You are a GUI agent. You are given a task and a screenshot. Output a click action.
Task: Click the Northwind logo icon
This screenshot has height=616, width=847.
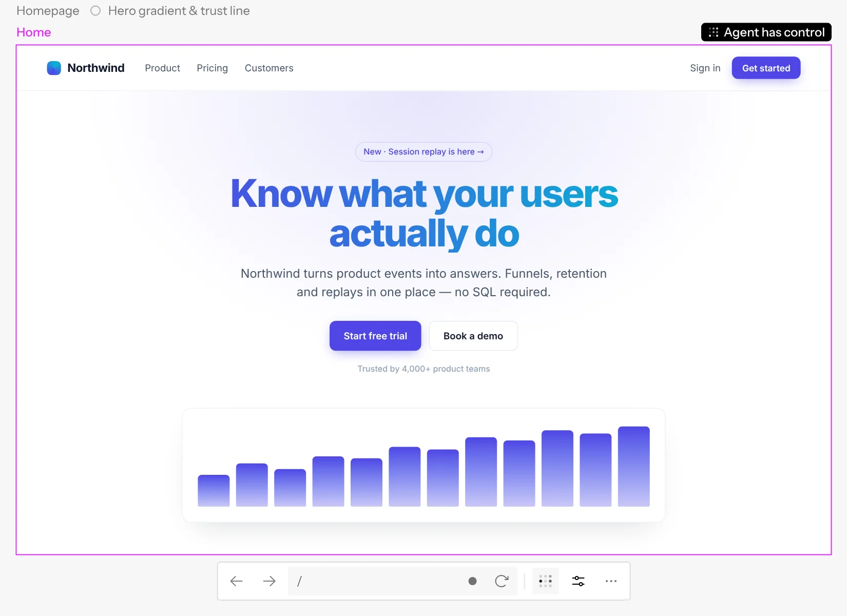[54, 68]
